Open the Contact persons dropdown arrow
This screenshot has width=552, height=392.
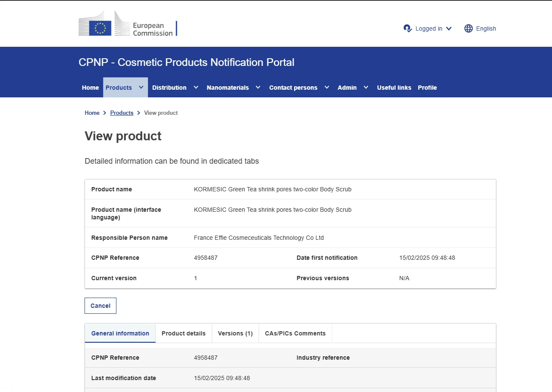pos(327,88)
